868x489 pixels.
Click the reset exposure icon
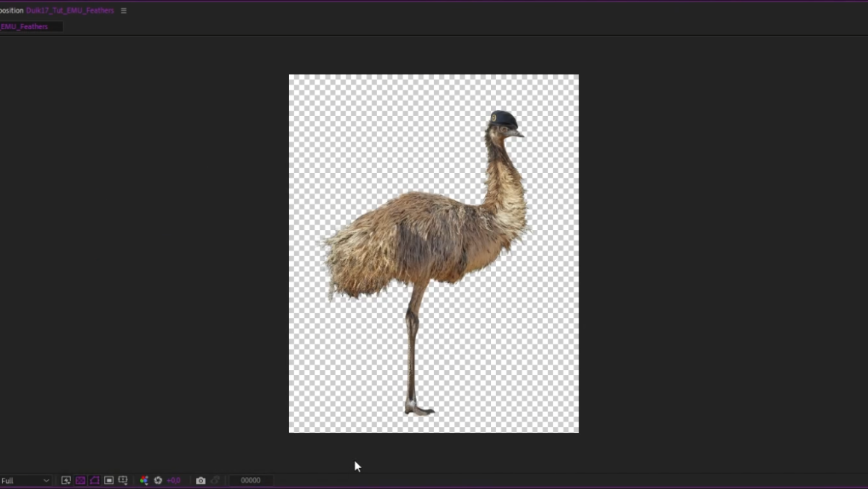point(158,480)
